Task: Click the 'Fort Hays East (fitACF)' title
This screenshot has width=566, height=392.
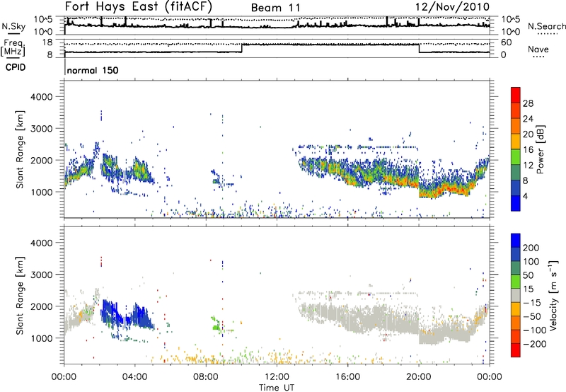Action: tap(139, 6)
